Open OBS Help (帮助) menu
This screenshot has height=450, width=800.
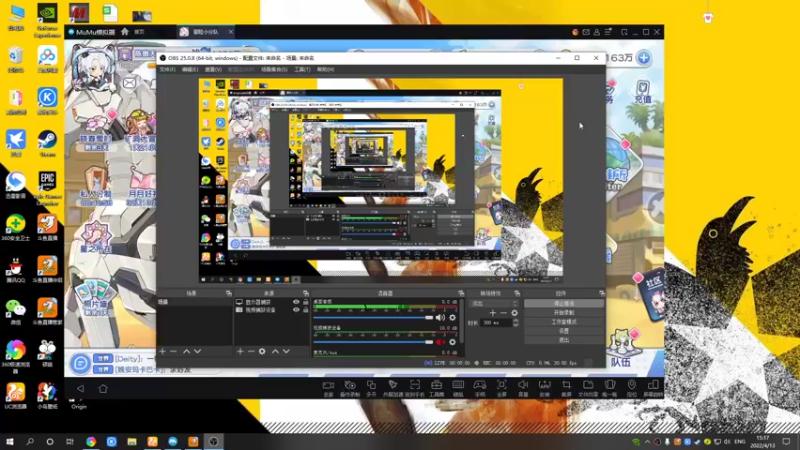pos(326,69)
